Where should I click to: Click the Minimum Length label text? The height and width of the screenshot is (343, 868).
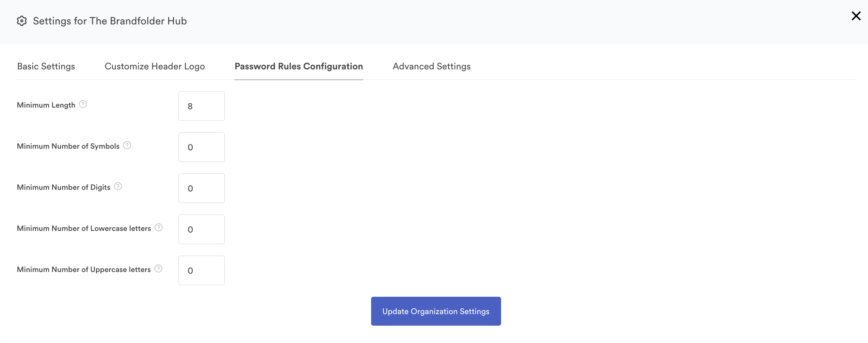46,105
